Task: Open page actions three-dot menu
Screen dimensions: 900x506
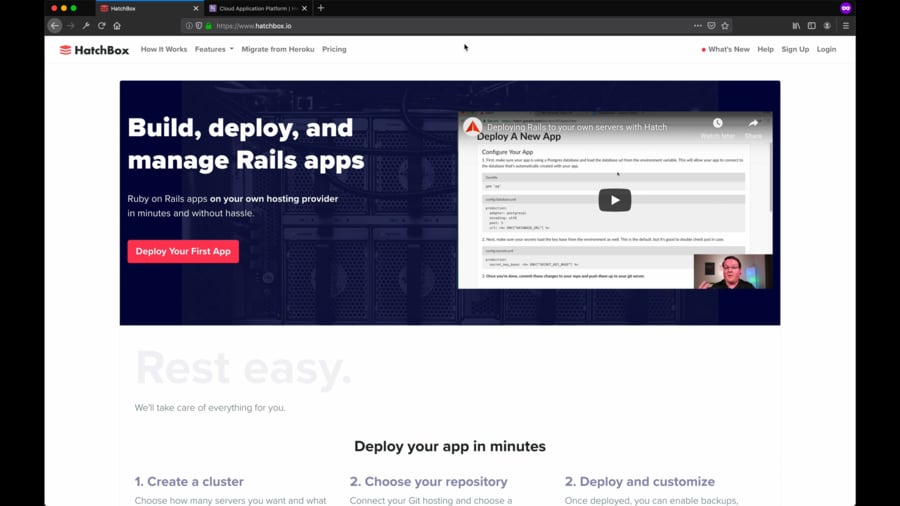Action: click(697, 26)
